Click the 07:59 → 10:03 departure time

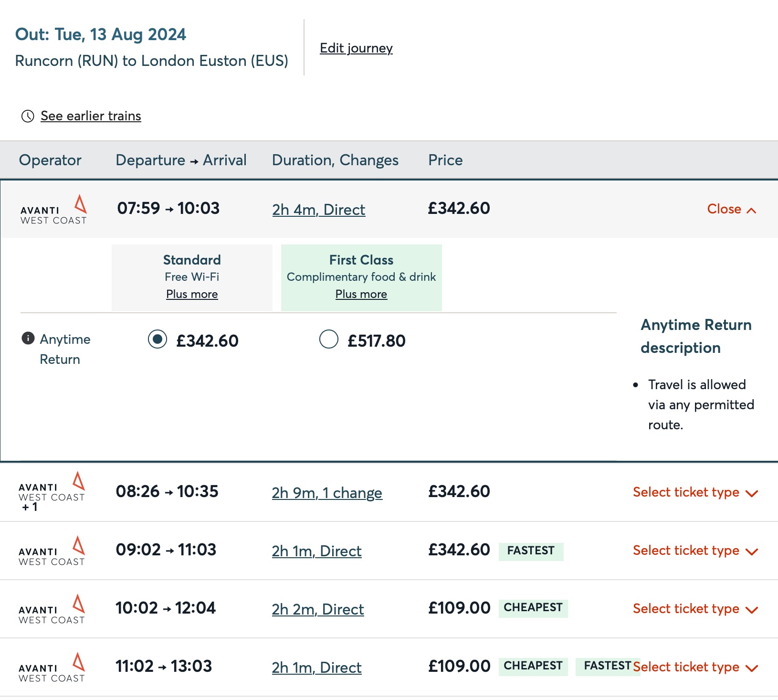tap(168, 208)
